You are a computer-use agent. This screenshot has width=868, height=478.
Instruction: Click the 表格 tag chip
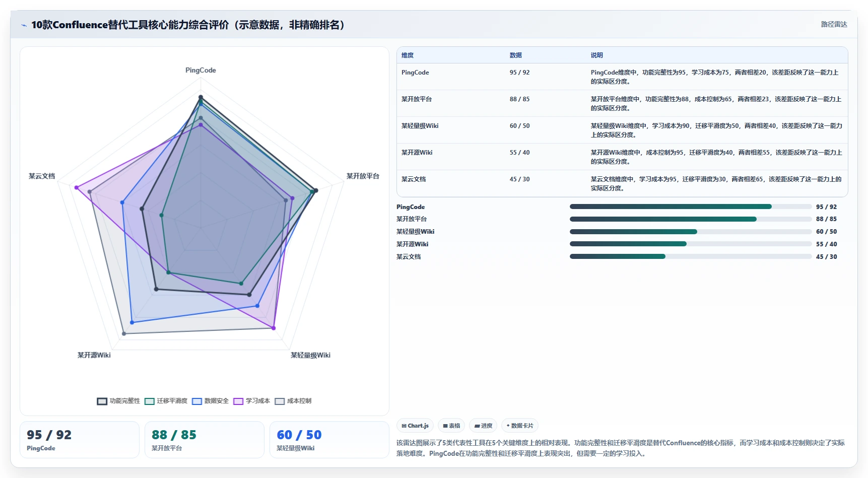click(451, 426)
